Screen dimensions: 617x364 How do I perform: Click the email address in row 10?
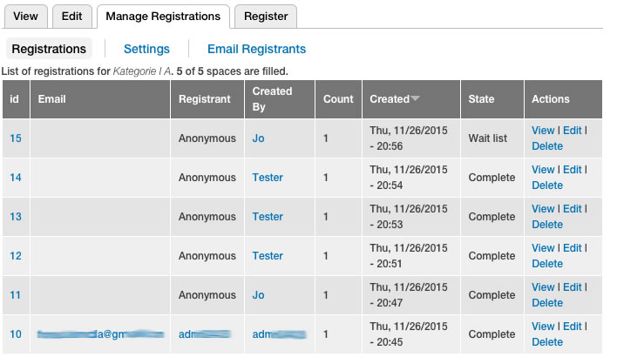click(100, 334)
